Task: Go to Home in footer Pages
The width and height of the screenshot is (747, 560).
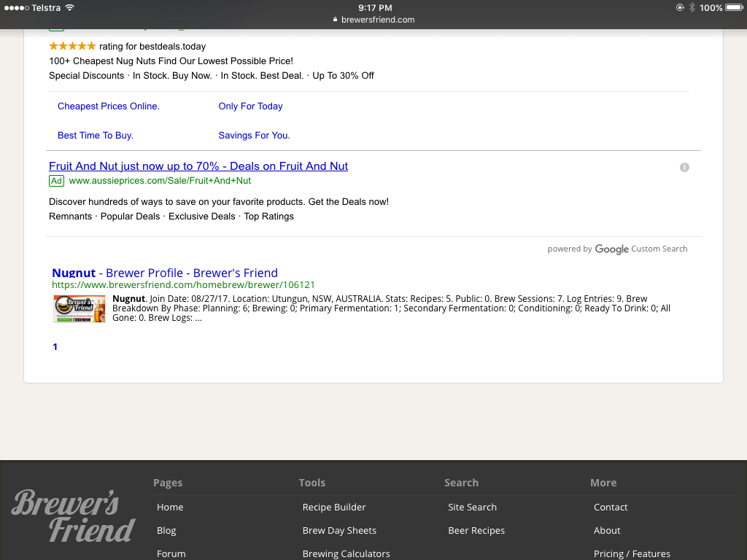Action: tap(170, 507)
